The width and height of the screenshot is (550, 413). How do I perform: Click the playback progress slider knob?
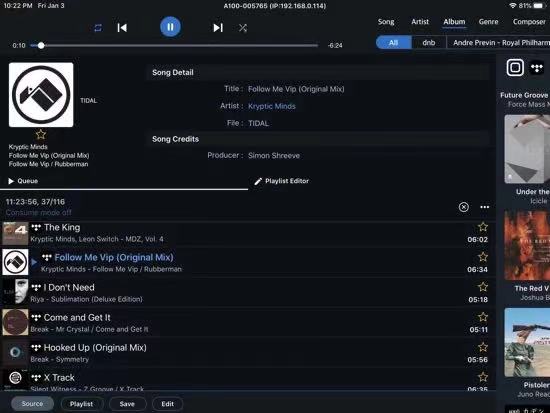(x=41, y=45)
